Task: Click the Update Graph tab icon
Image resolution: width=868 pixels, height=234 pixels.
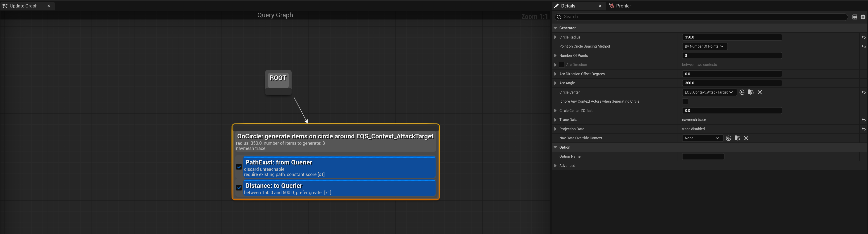Action: click(x=5, y=6)
